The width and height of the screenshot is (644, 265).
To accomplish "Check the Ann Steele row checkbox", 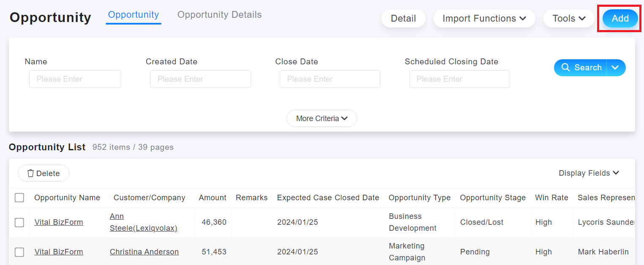I will click(19, 222).
